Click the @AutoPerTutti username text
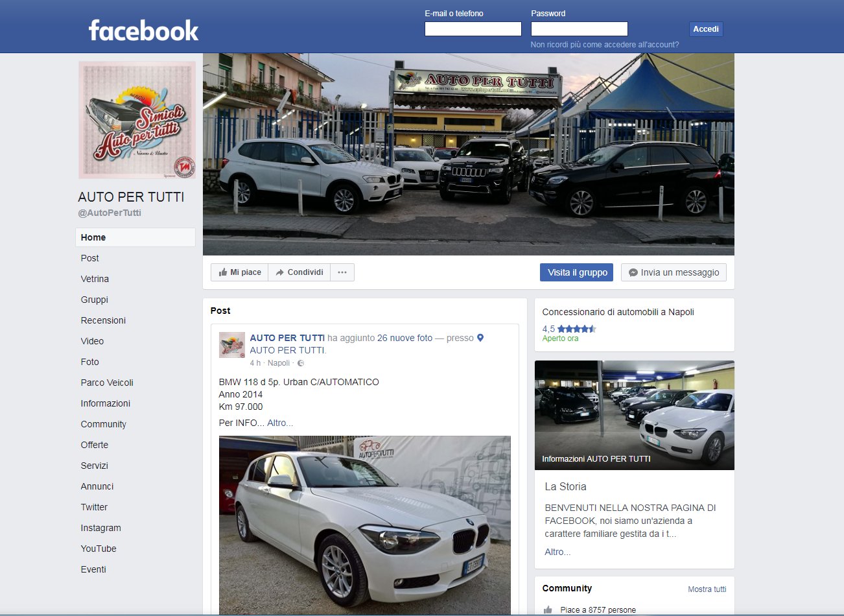The width and height of the screenshot is (844, 616). [x=110, y=213]
